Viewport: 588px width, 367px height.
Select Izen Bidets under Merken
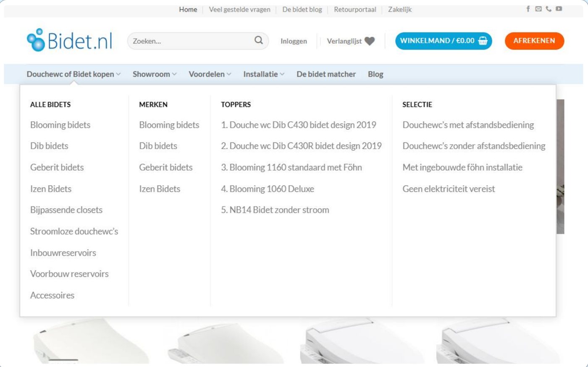point(160,189)
